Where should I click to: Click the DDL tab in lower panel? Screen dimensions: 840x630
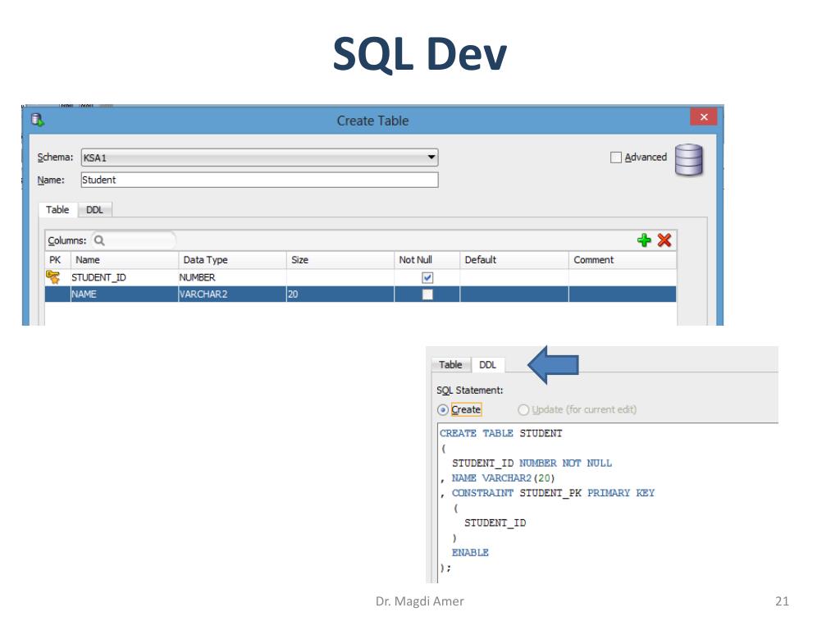click(487, 365)
